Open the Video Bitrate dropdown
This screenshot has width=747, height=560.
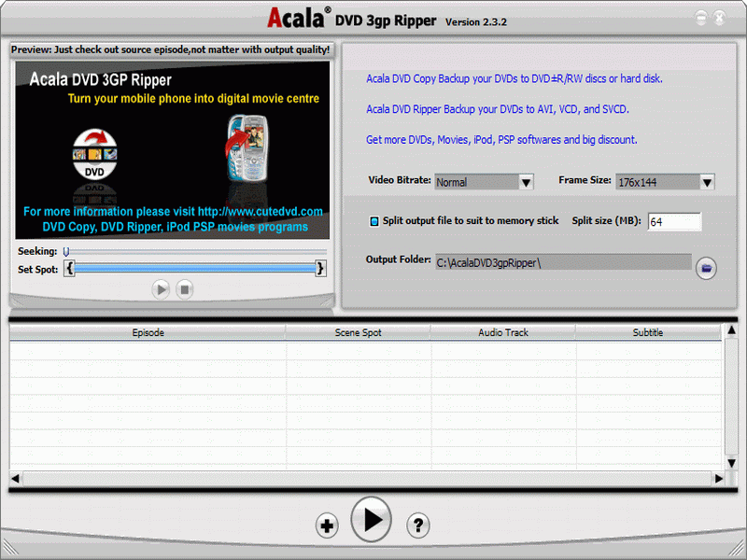[x=526, y=182]
